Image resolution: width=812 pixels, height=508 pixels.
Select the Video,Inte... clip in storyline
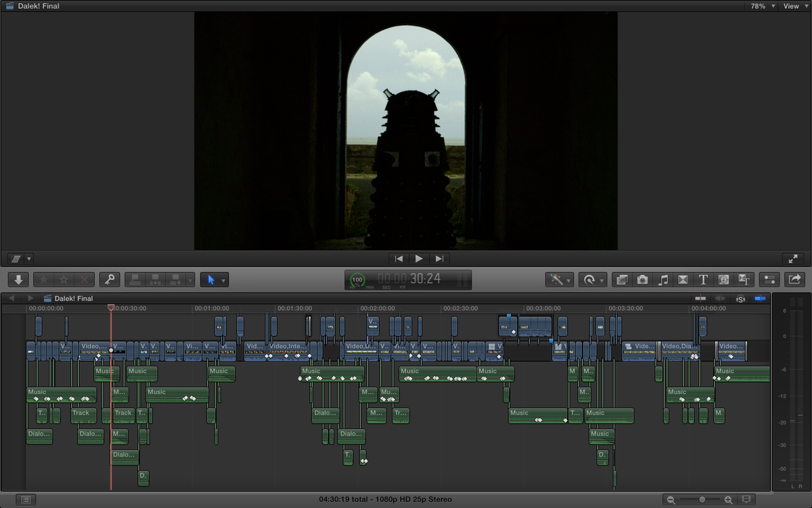pos(288,350)
